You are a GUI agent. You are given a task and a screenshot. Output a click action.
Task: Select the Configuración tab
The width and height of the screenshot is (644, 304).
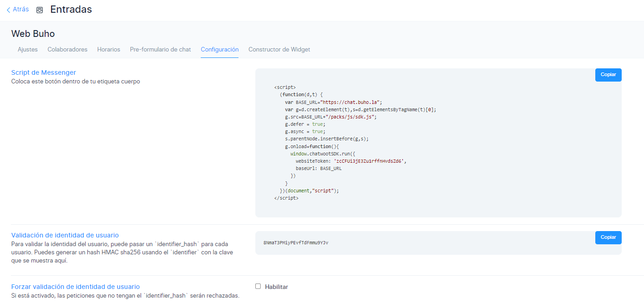(x=219, y=49)
